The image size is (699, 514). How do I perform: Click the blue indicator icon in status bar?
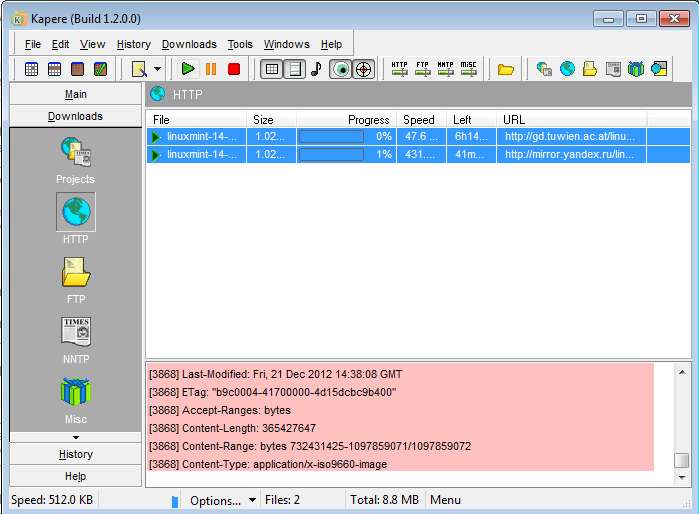pyautogui.click(x=175, y=502)
